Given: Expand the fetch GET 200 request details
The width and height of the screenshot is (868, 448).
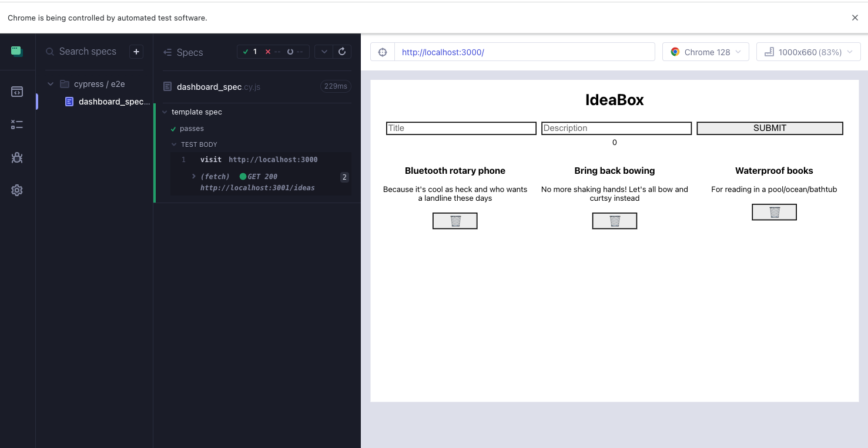Looking at the screenshot, I should pos(194,176).
